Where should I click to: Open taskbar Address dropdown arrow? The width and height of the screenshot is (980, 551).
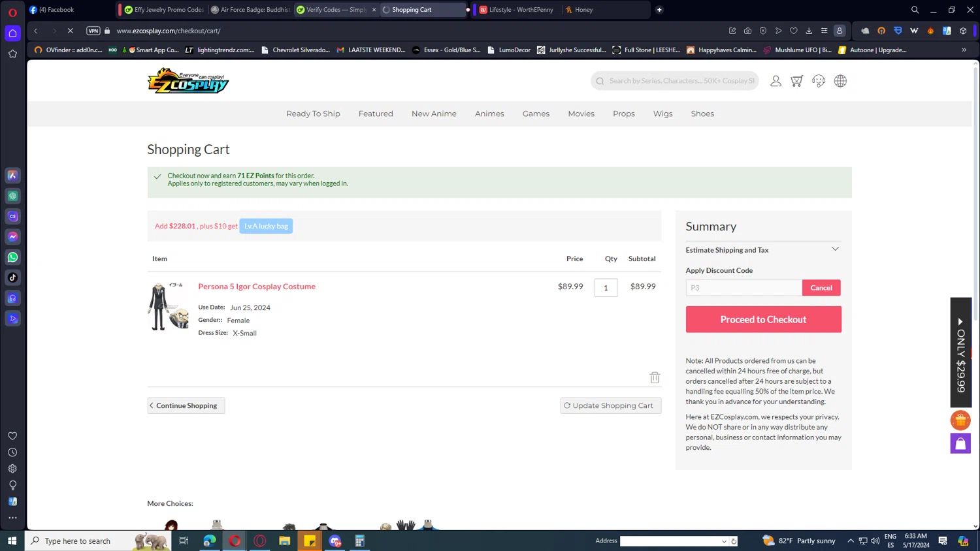pyautogui.click(x=724, y=541)
